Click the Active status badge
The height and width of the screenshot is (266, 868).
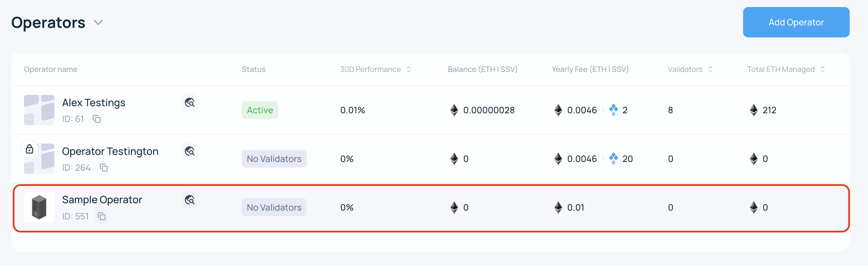click(x=260, y=110)
